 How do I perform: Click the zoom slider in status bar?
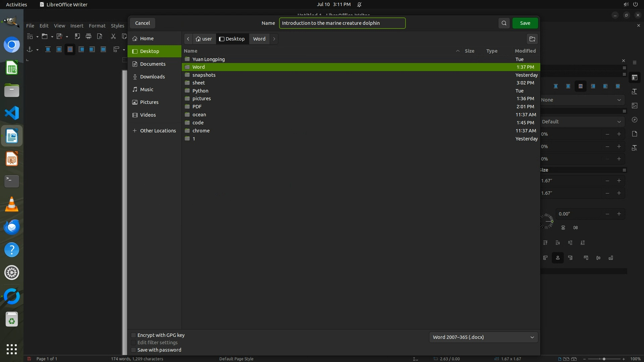604,359
